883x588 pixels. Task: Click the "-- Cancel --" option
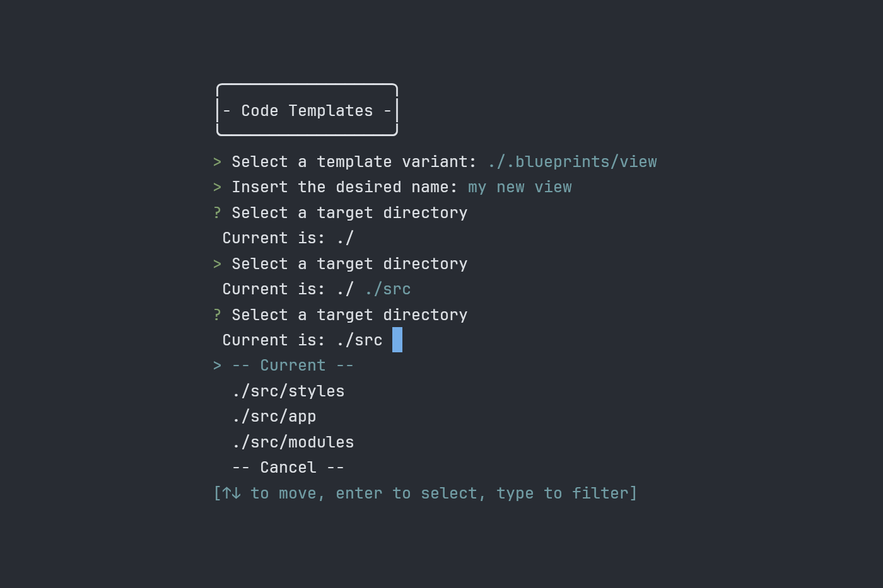click(288, 468)
